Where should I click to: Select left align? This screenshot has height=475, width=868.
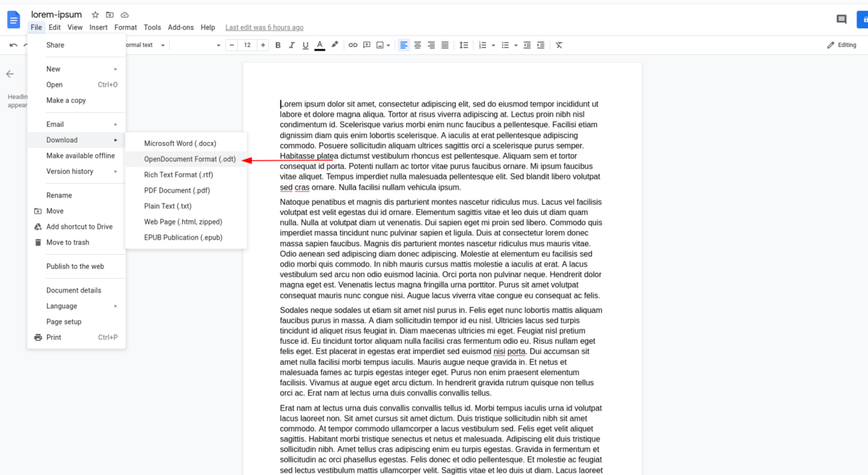pos(404,45)
